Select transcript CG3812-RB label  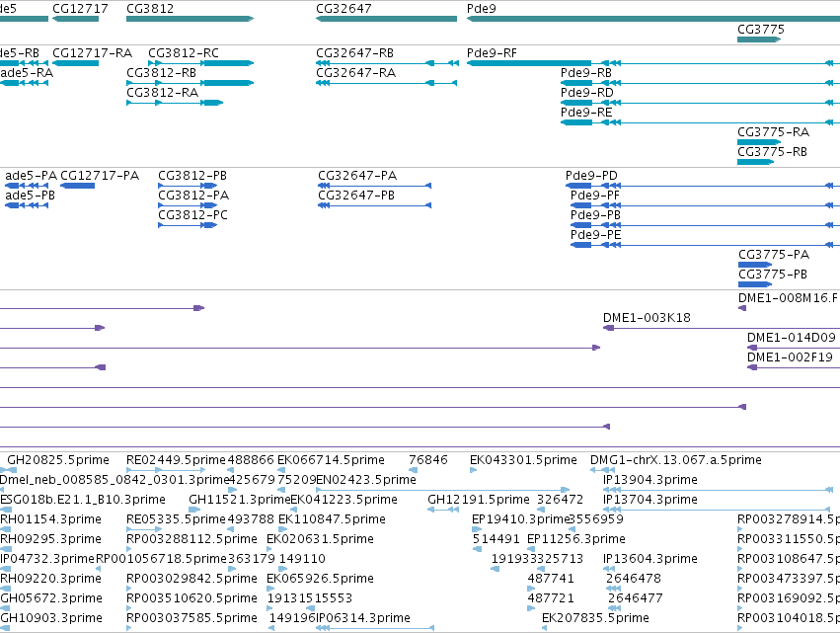click(x=161, y=73)
